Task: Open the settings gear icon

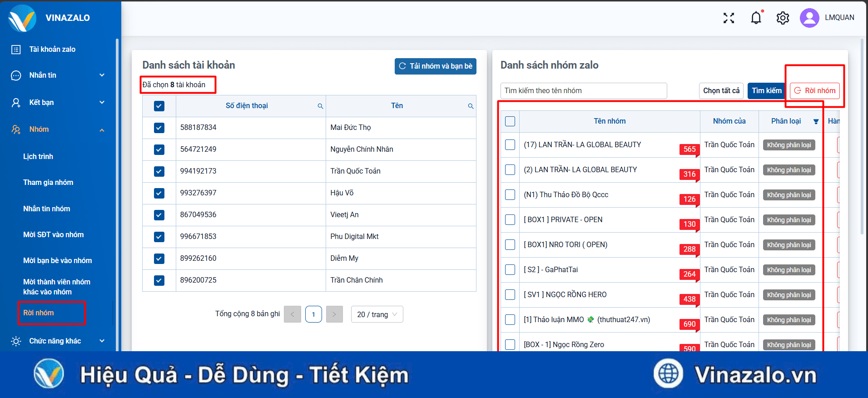Action: pyautogui.click(x=783, y=18)
